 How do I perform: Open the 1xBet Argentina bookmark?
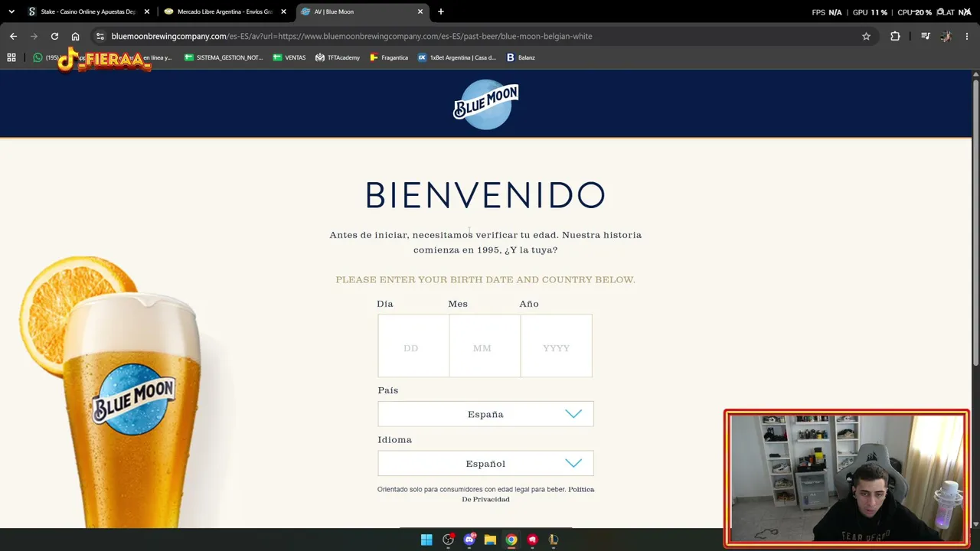(x=457, y=57)
